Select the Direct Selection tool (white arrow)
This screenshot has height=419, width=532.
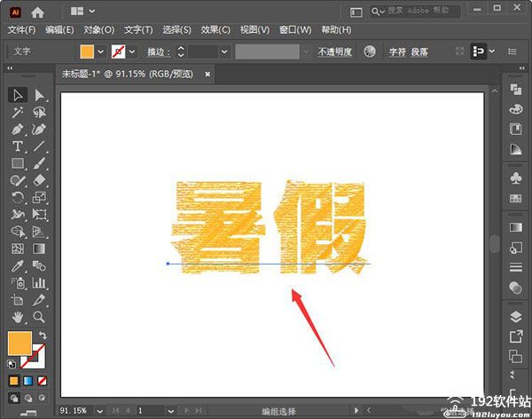click(39, 95)
